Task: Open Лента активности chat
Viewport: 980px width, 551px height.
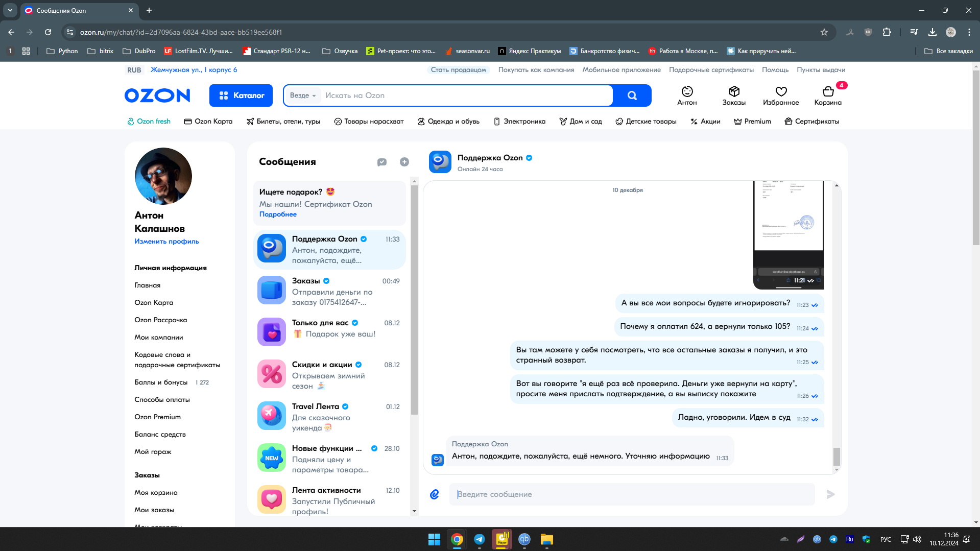Action: coord(329,499)
